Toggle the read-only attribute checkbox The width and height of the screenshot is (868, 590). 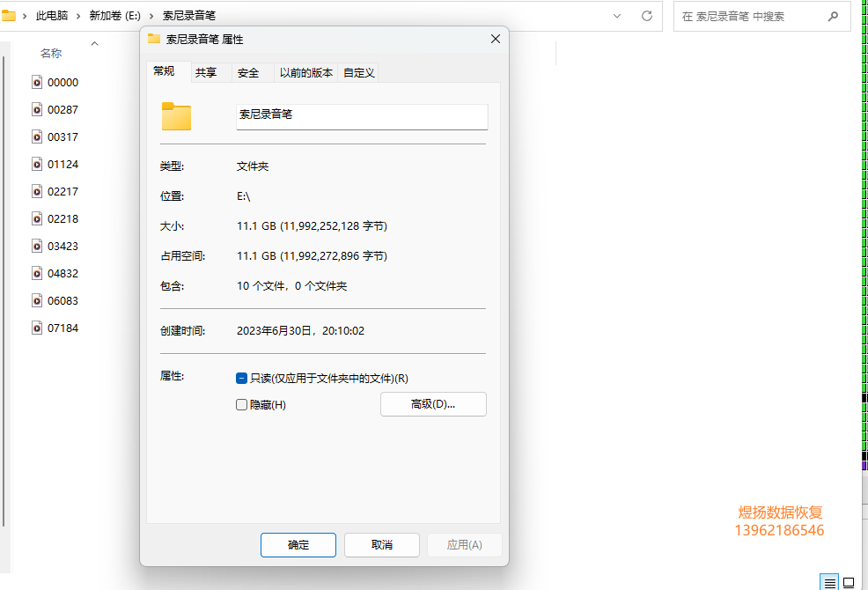pyautogui.click(x=241, y=379)
